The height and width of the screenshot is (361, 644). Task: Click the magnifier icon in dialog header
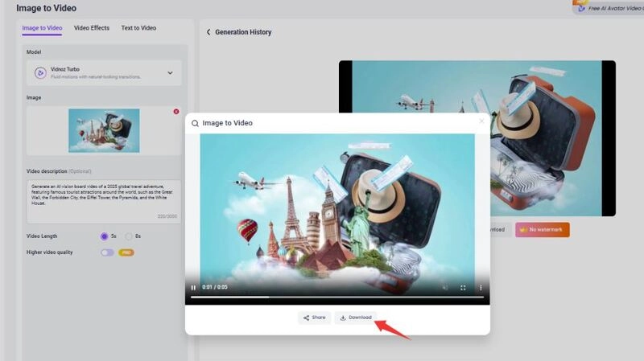[x=195, y=123]
